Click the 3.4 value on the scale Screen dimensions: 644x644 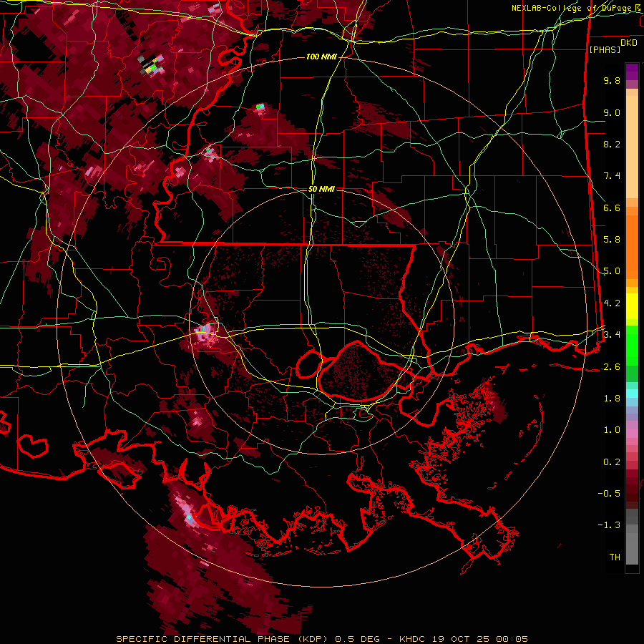click(612, 335)
